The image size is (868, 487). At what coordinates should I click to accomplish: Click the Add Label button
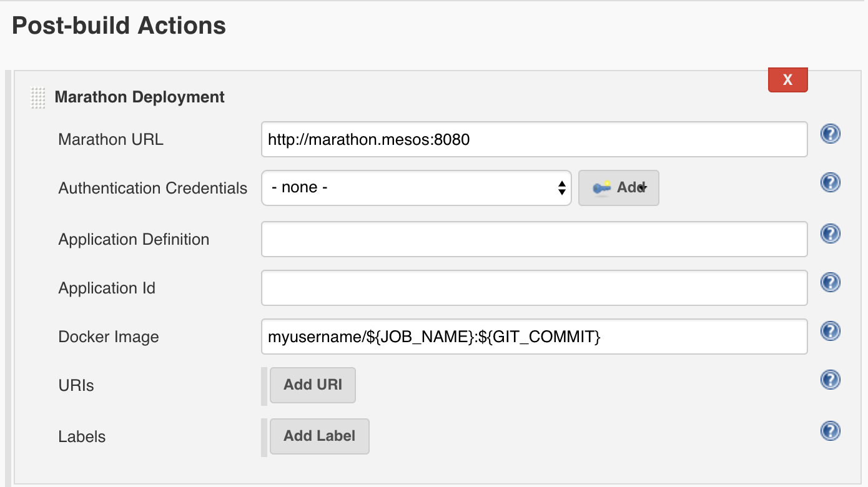point(320,436)
